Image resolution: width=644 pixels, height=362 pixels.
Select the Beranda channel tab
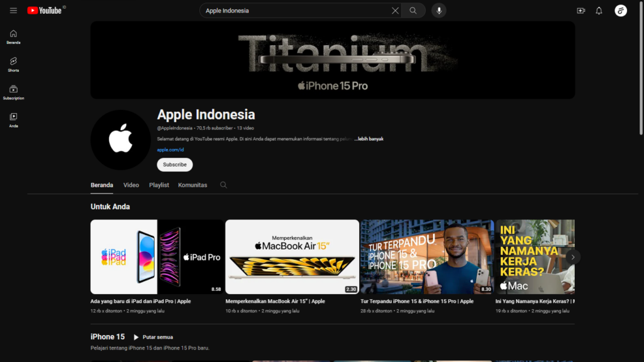(102, 185)
